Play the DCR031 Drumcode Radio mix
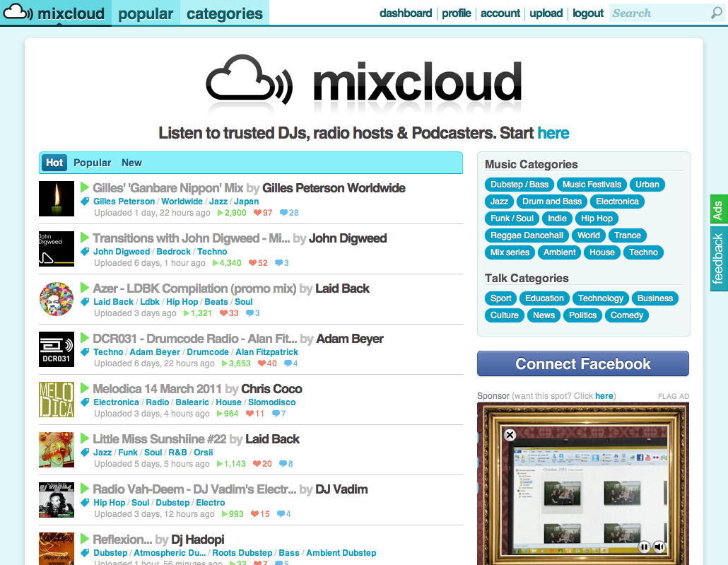 pyautogui.click(x=85, y=338)
